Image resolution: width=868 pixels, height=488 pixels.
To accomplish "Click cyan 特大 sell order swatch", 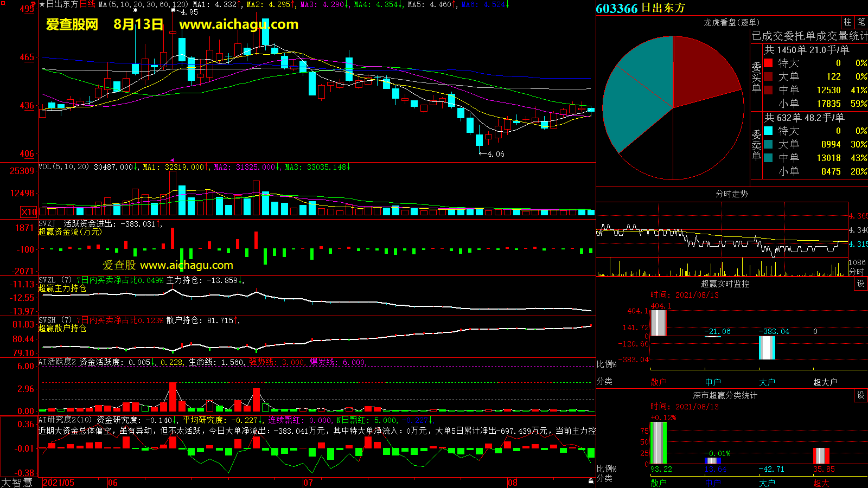I will (768, 131).
